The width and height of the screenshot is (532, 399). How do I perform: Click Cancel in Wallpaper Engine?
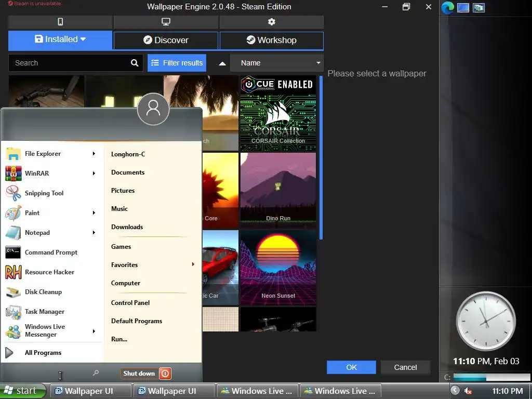(405, 367)
